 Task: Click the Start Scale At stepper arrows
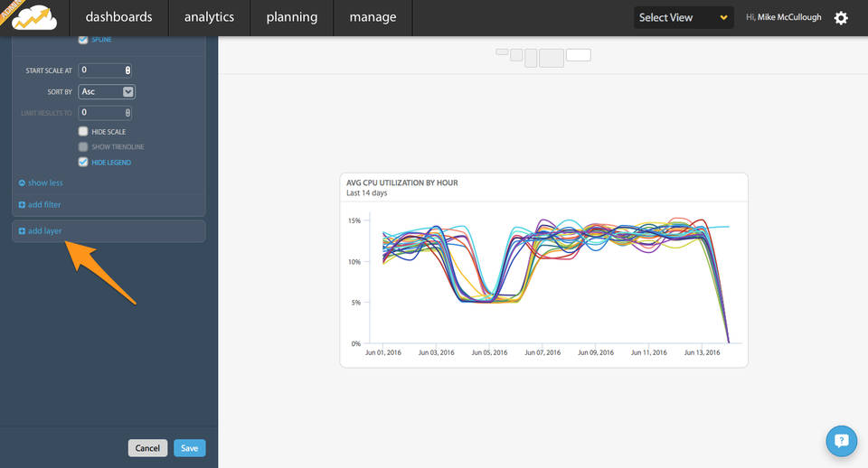[x=128, y=70]
